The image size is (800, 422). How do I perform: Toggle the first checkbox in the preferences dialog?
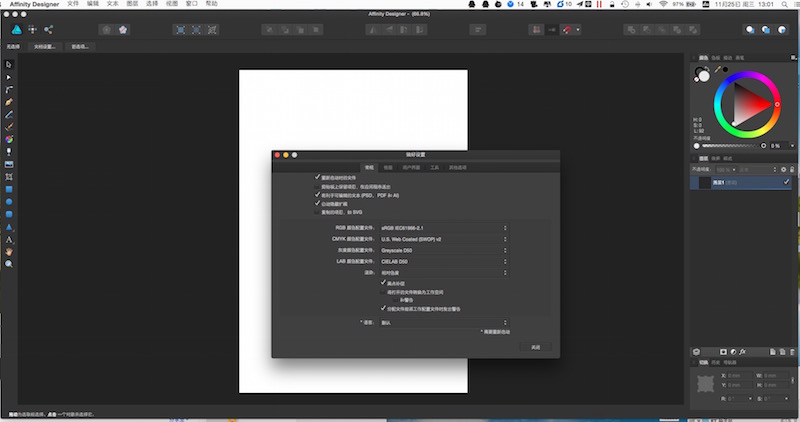click(x=317, y=177)
